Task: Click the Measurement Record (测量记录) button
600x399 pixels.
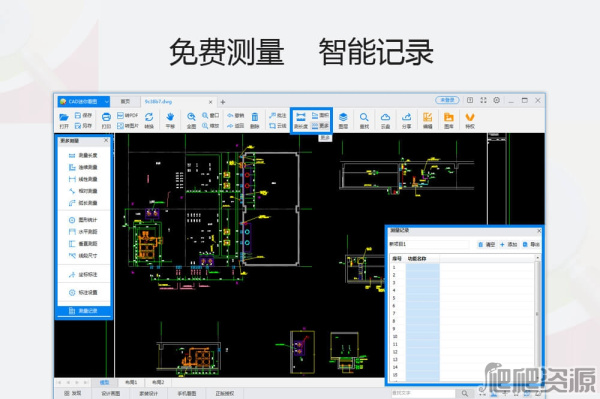Action: click(83, 311)
